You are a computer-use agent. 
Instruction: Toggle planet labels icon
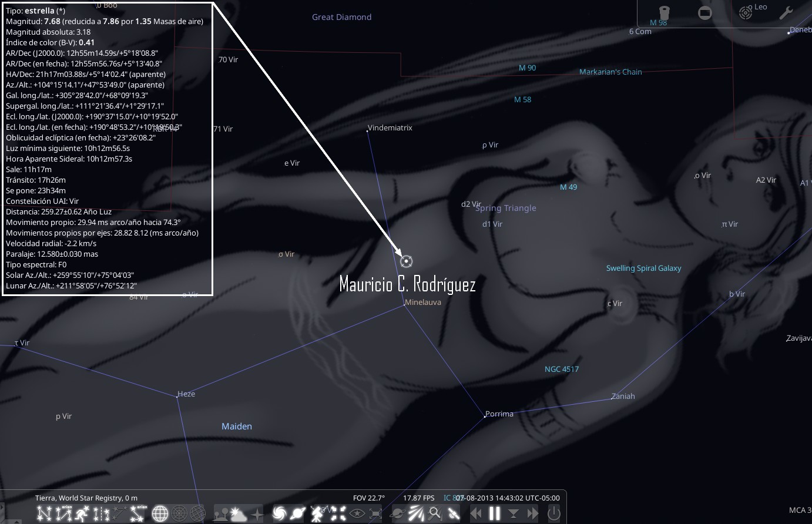click(x=298, y=514)
